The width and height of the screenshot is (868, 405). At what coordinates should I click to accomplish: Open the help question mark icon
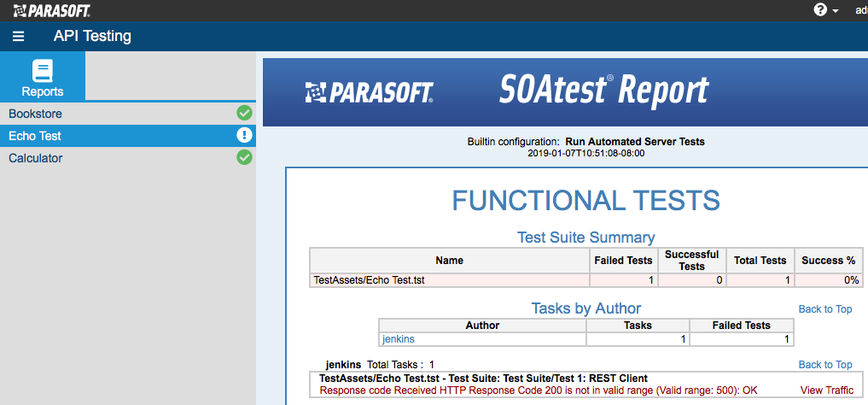pos(820,10)
